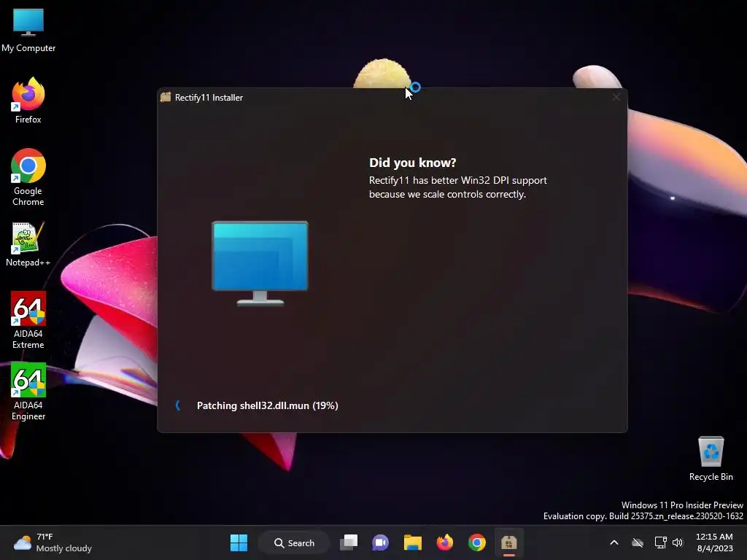Select the Firefox desktop shortcut
Viewport: 747px width, 560px height.
click(x=28, y=101)
